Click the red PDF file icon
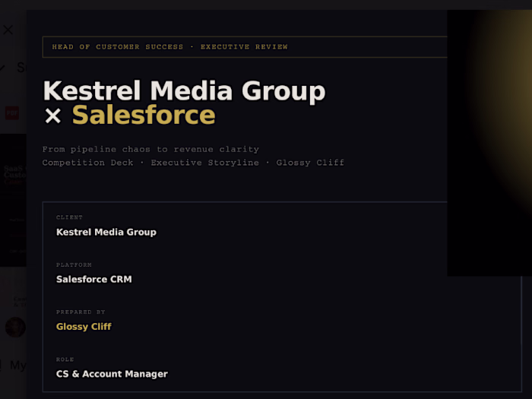The width and height of the screenshot is (532, 399). pos(12,113)
